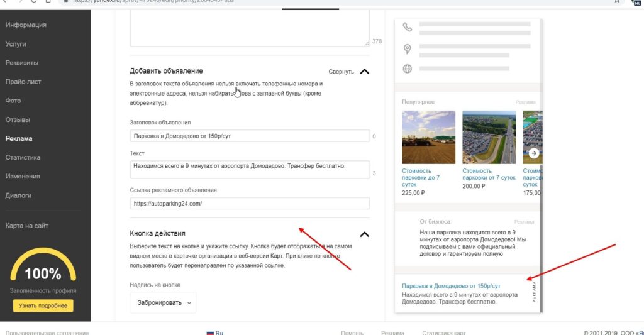
Task: Open the Забронировать button label dropdown
Action: [163, 302]
